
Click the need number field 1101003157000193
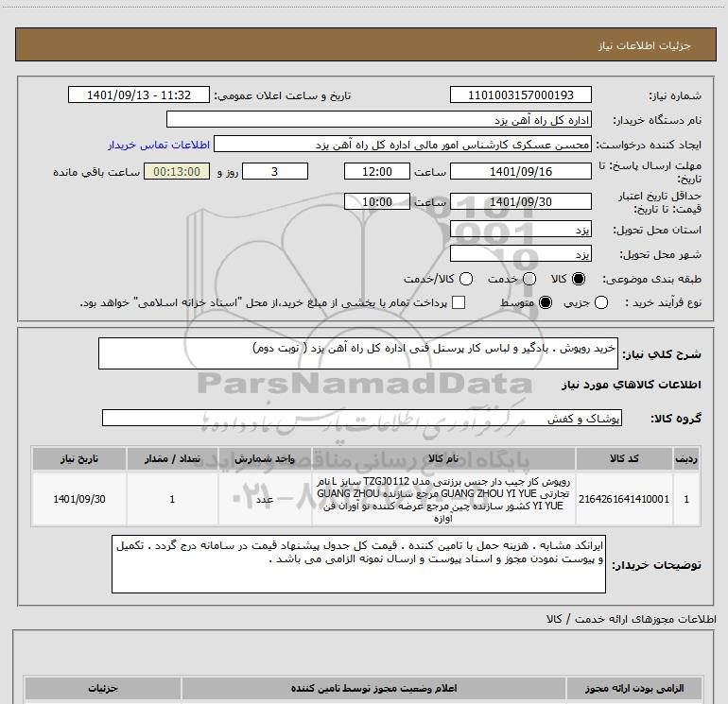(520, 94)
